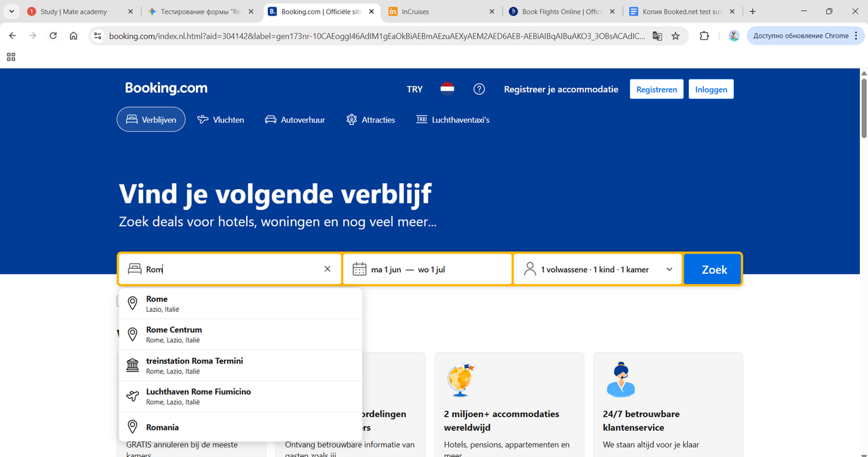
Task: Open the Chrome profile avatar
Action: [x=734, y=36]
